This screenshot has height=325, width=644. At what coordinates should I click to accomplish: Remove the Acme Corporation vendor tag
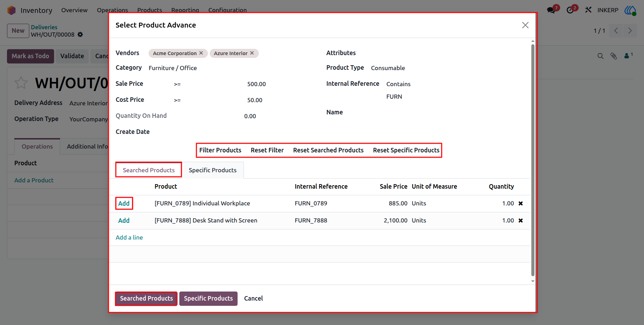[201, 53]
